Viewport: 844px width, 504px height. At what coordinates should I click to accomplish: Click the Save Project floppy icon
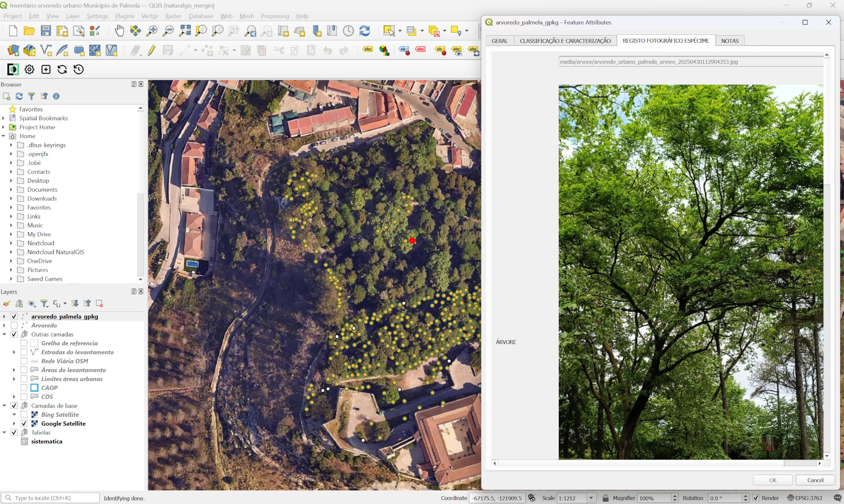[x=46, y=31]
